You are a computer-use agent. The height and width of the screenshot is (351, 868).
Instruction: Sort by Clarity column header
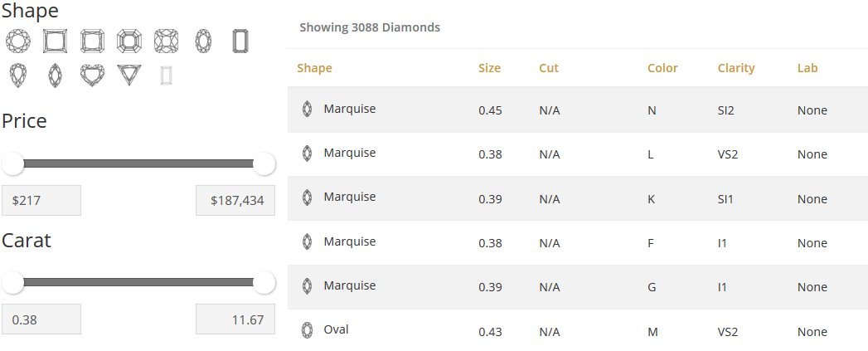(736, 68)
